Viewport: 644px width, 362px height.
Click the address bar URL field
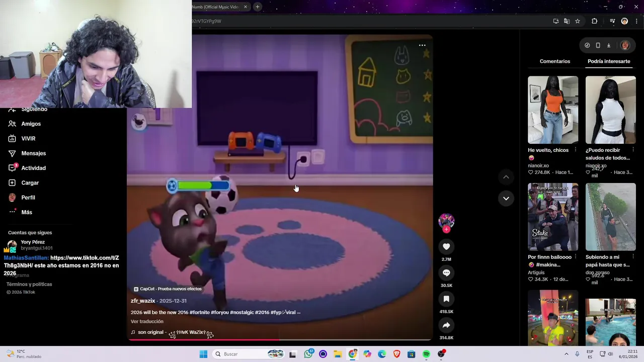(370, 21)
